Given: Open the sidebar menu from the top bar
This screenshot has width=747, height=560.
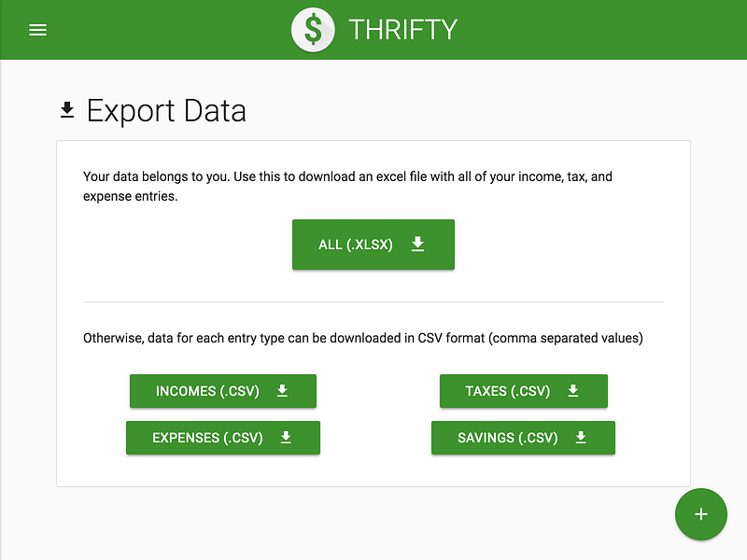Looking at the screenshot, I should click(x=37, y=29).
